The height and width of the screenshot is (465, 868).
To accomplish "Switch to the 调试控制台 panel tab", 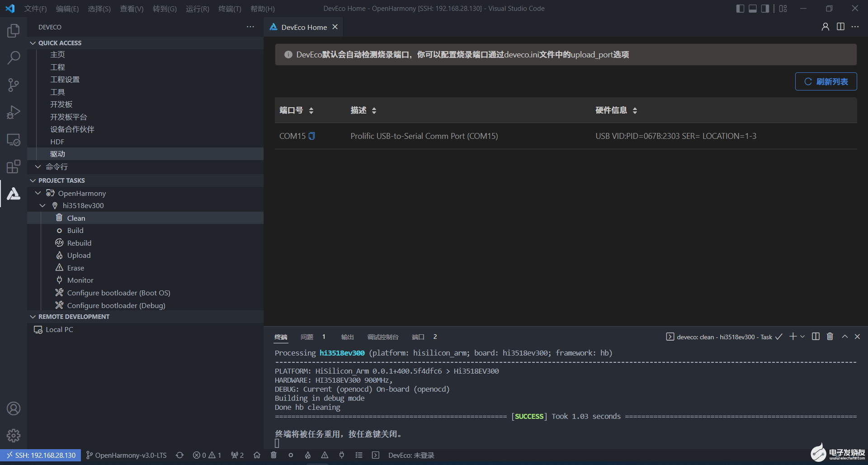I will (383, 337).
